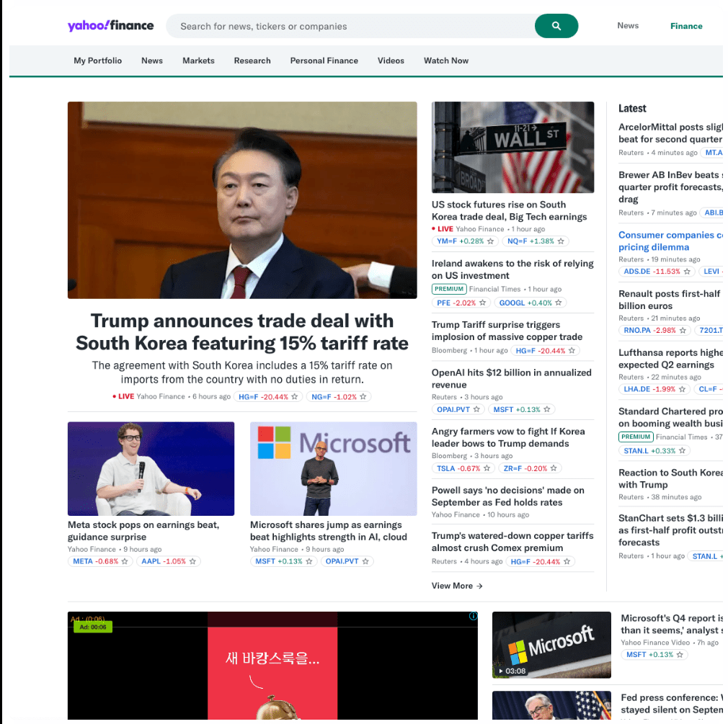Viewport: 728px width, 724px height.
Task: Star the HG=F ticker under Trump trade deal headline
Action: (x=294, y=397)
